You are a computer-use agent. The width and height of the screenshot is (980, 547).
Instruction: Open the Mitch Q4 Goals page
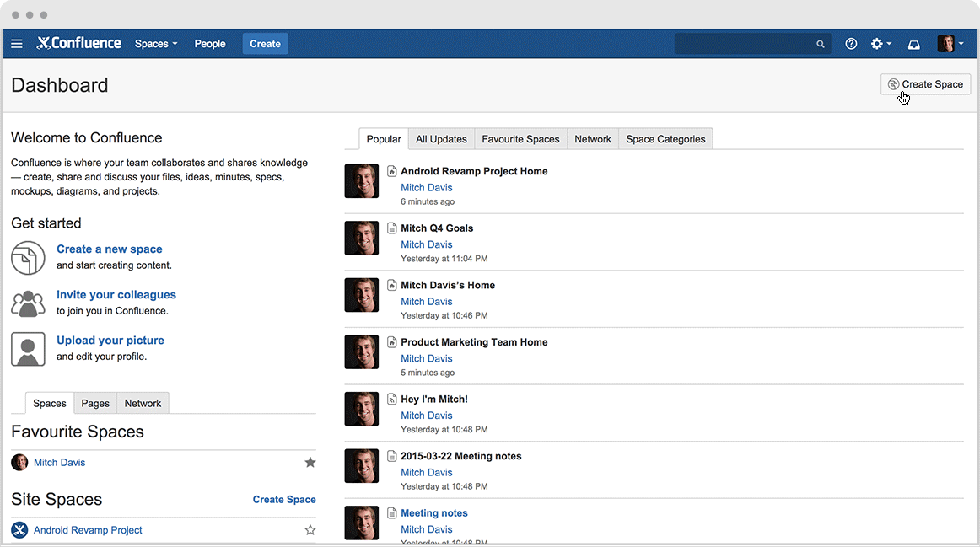[x=437, y=228]
